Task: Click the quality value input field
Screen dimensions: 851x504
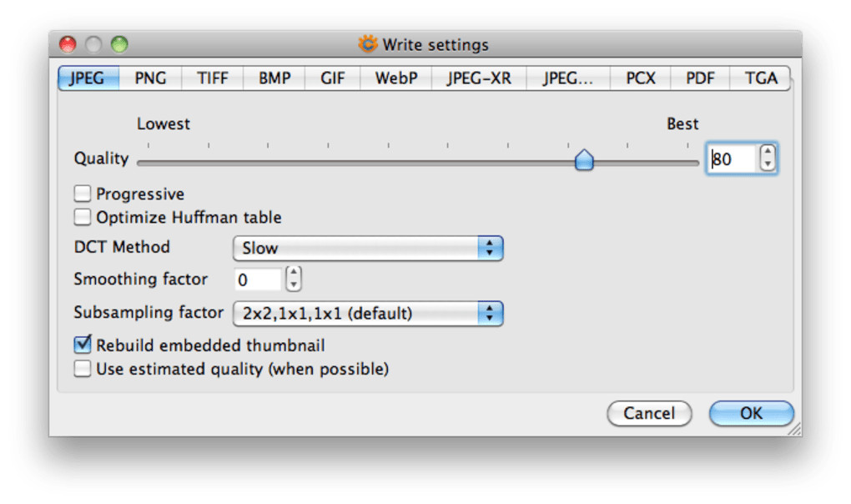Action: (x=732, y=159)
